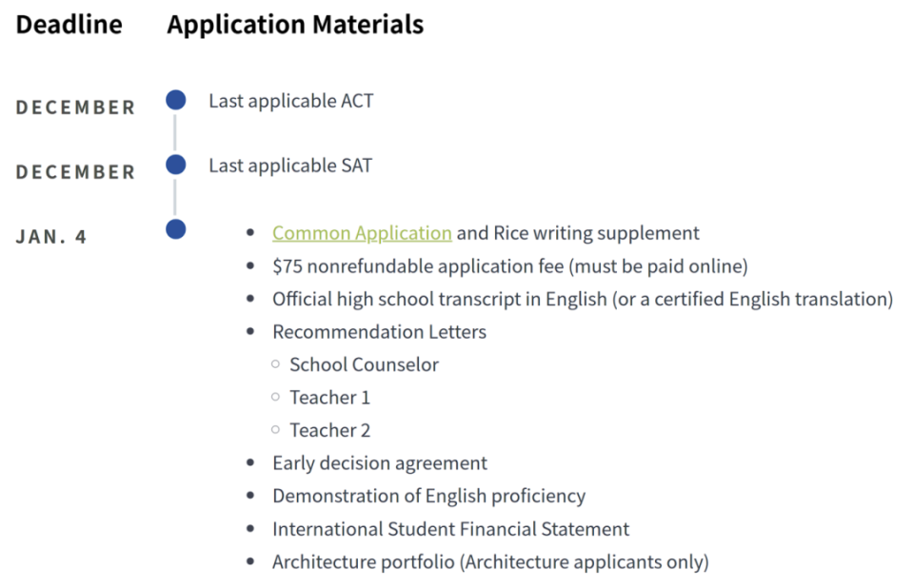The height and width of the screenshot is (588, 914).
Task: Click the timeline dot beside Last applicable ACT
Action: pos(175,100)
